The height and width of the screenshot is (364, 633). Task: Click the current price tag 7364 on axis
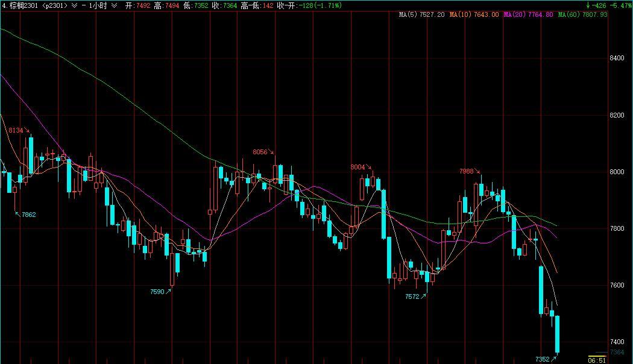(617, 353)
